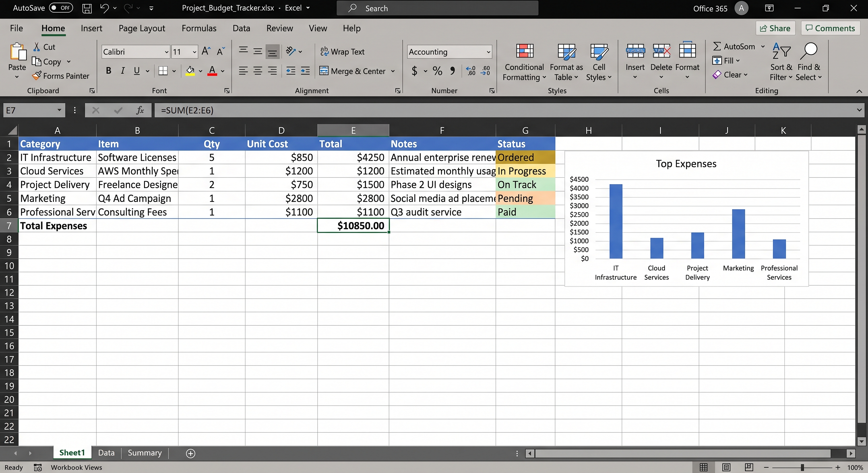Expand the Name Box E7 dropdown

pyautogui.click(x=59, y=110)
